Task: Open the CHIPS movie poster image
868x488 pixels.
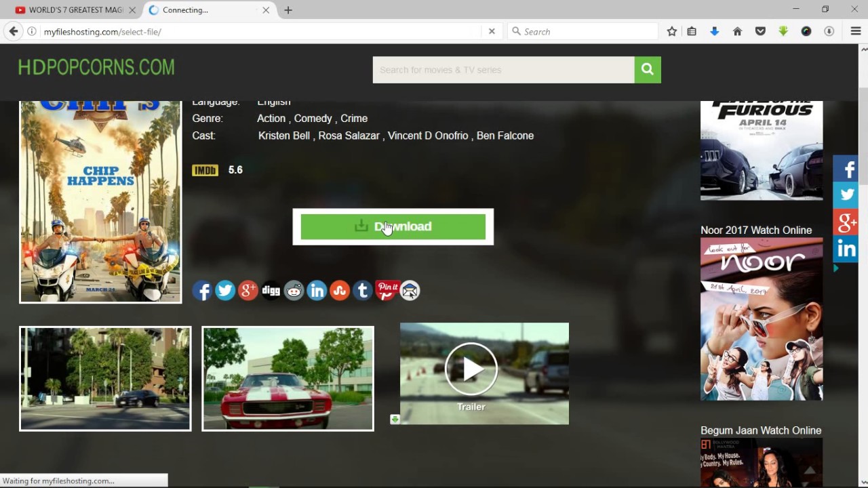Action: click(100, 201)
